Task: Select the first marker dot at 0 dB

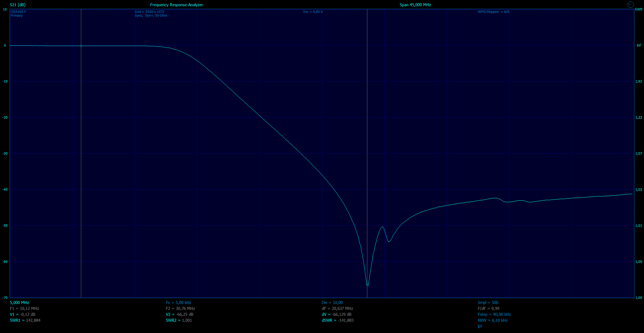Action: click(81, 46)
